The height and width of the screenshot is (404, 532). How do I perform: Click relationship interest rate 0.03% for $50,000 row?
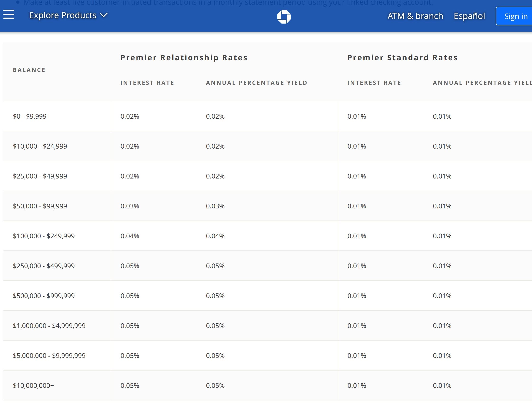[130, 206]
